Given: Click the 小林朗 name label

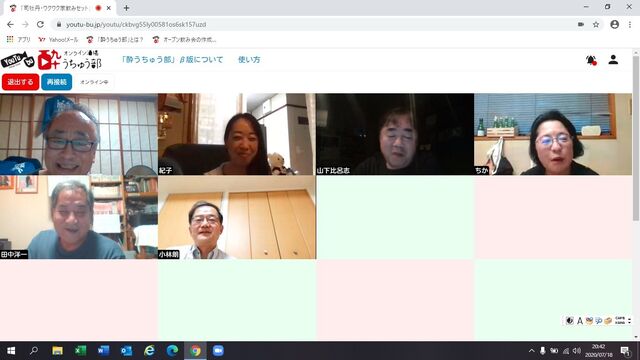Looking at the screenshot, I should 169,254.
